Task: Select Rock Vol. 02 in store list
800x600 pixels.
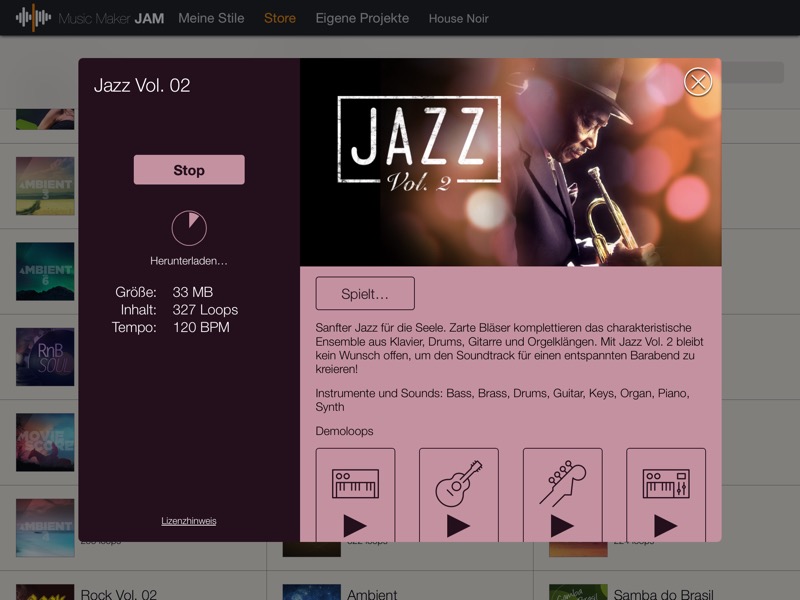Action: 118,594
